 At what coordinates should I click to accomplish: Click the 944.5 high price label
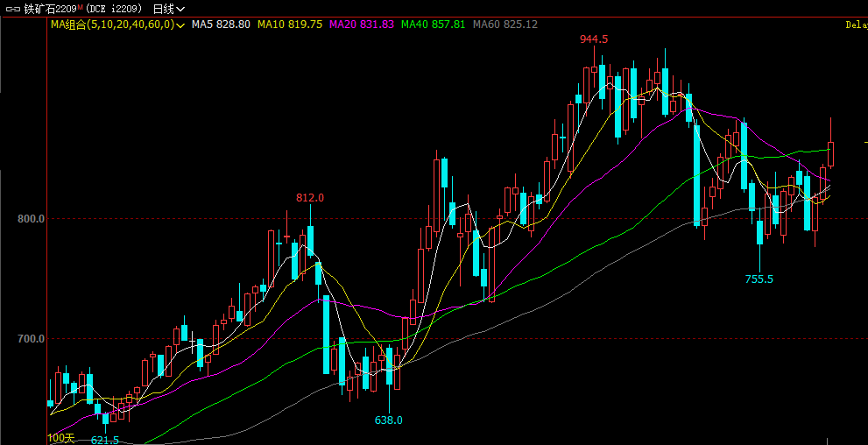pyautogui.click(x=594, y=39)
